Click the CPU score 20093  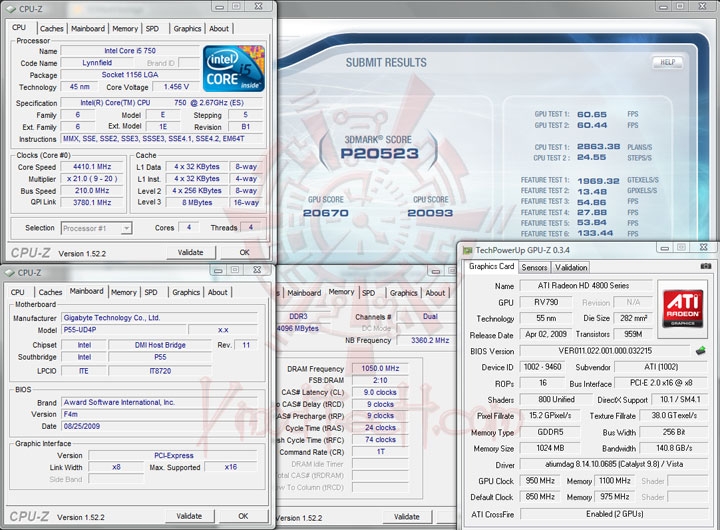click(430, 213)
